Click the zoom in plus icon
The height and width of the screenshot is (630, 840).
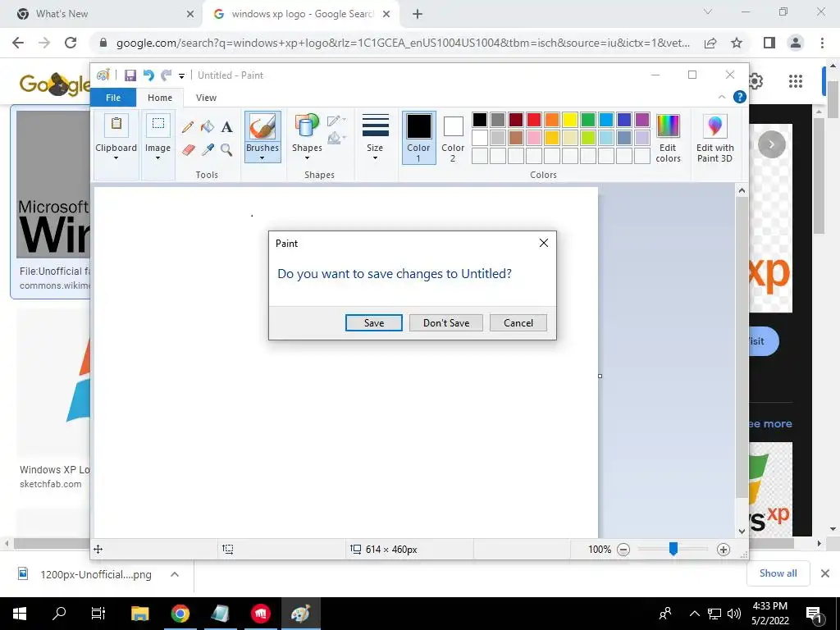pos(724,549)
